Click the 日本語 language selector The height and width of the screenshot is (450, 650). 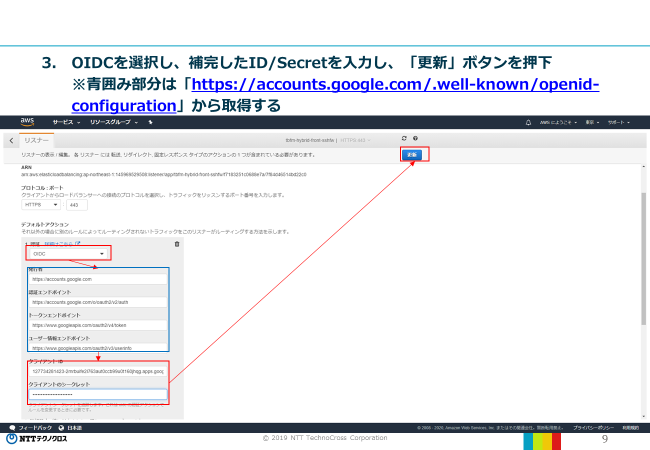[x=70, y=428]
